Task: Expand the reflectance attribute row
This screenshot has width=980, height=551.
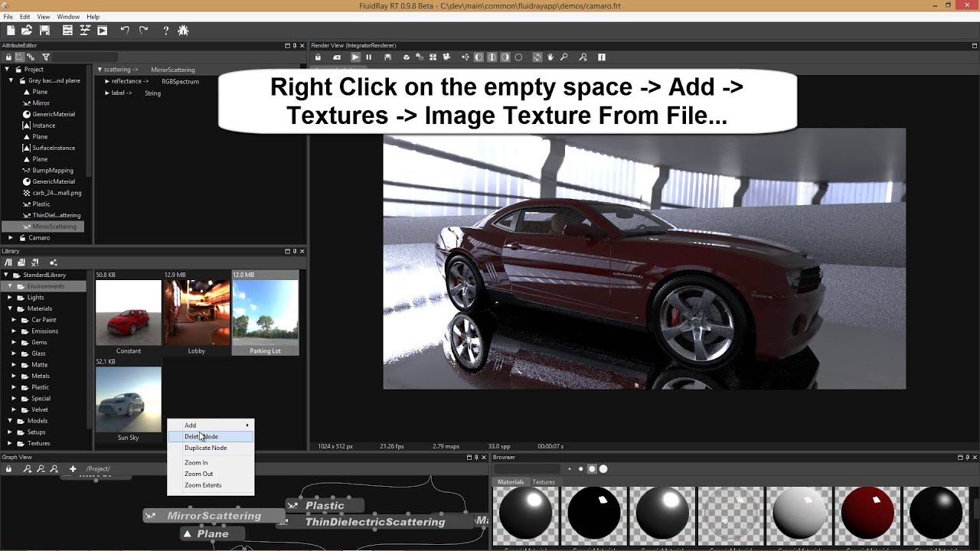Action: tap(107, 81)
